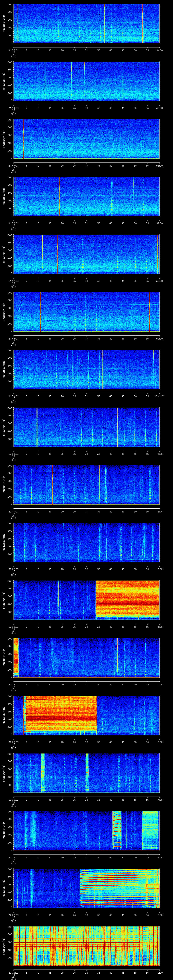Select the orange broadband noise block in 22:03:00 panel
The image size is (173, 980).
coord(128,598)
